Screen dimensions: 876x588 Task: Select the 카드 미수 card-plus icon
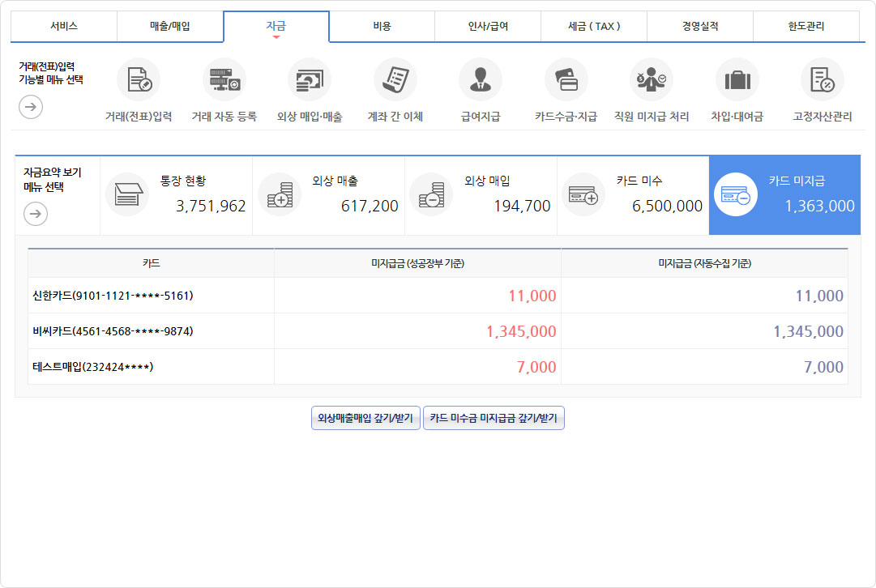click(583, 194)
